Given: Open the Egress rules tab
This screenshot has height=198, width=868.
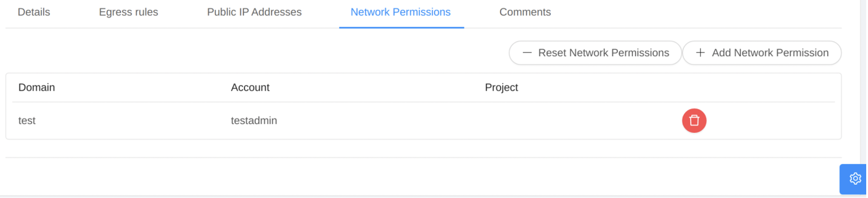Looking at the screenshot, I should pos(128,12).
